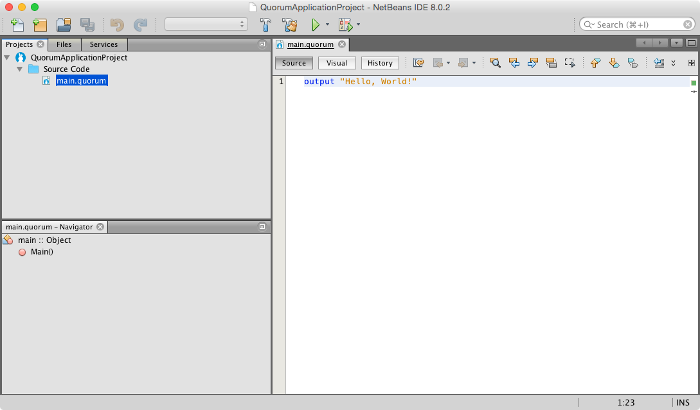Select the QuorumApplicationProject tree item
This screenshot has width=700, height=410.
point(79,58)
